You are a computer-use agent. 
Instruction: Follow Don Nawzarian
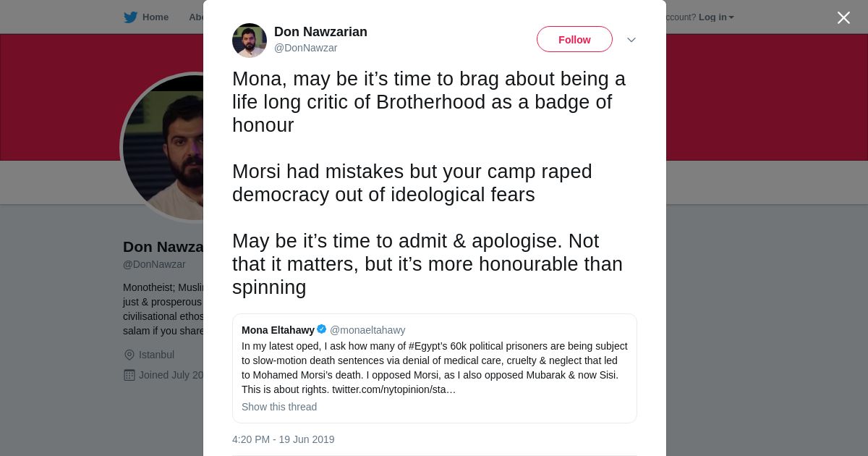(574, 40)
